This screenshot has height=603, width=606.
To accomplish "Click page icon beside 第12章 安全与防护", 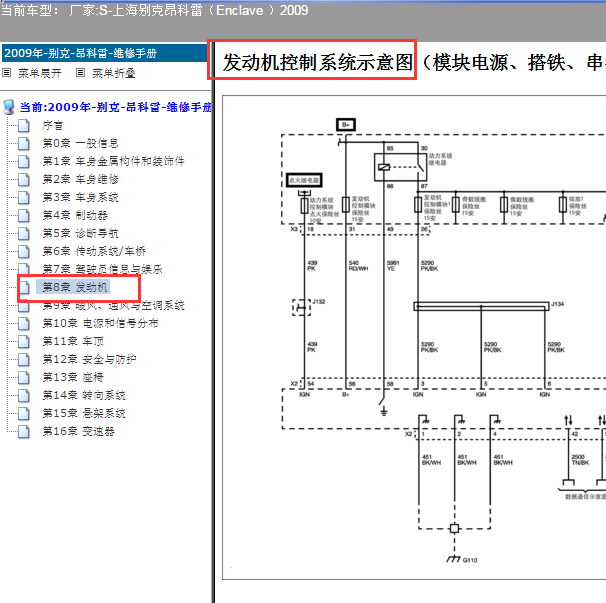I will pyautogui.click(x=24, y=359).
